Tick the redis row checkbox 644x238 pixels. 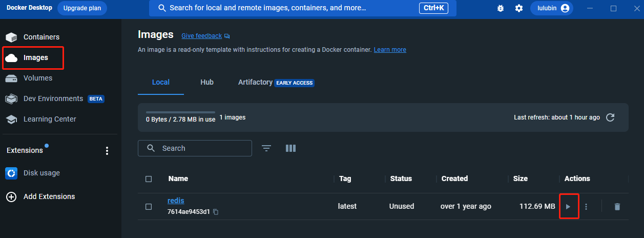point(149,206)
